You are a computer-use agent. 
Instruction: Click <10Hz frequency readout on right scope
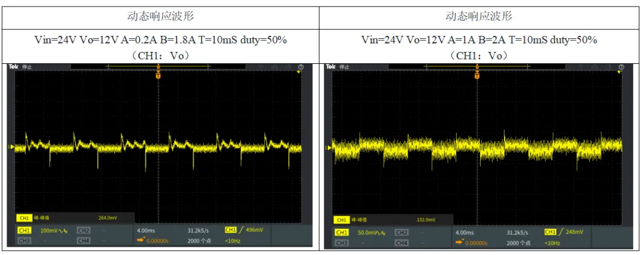click(x=552, y=243)
